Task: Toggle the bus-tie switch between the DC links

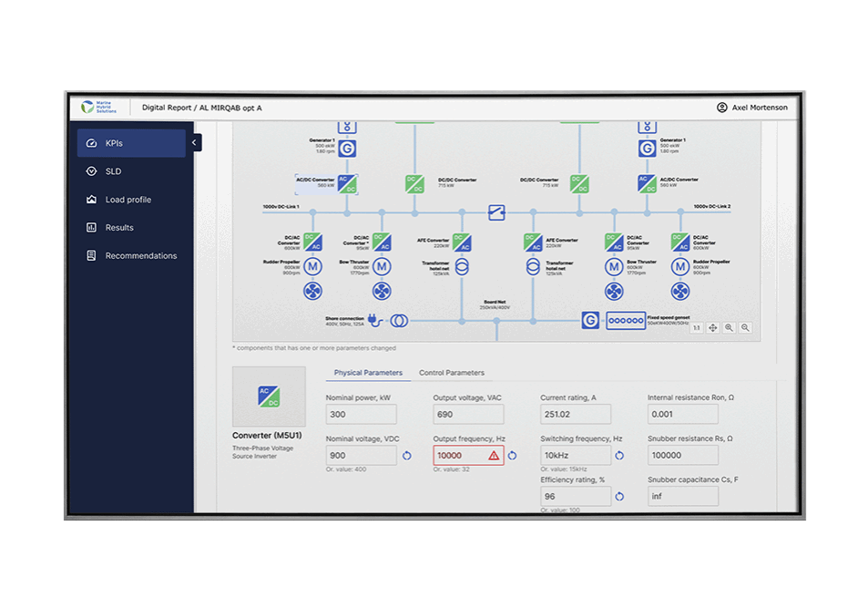Action: pos(496,212)
